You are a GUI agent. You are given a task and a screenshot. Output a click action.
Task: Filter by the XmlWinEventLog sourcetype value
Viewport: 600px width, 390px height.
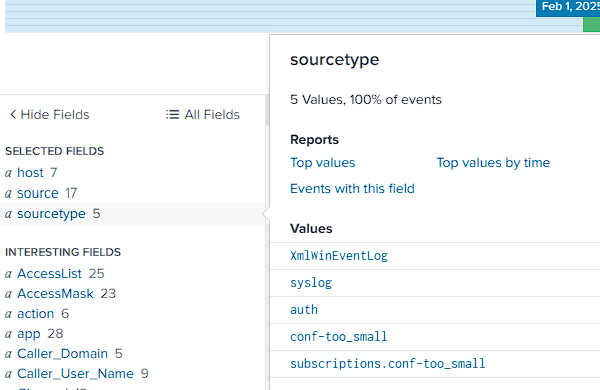tap(339, 256)
